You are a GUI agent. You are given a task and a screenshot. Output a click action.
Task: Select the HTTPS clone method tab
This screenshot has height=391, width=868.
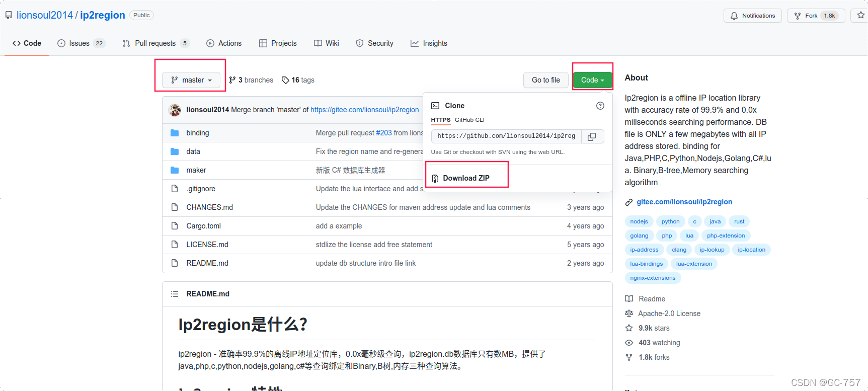click(441, 120)
